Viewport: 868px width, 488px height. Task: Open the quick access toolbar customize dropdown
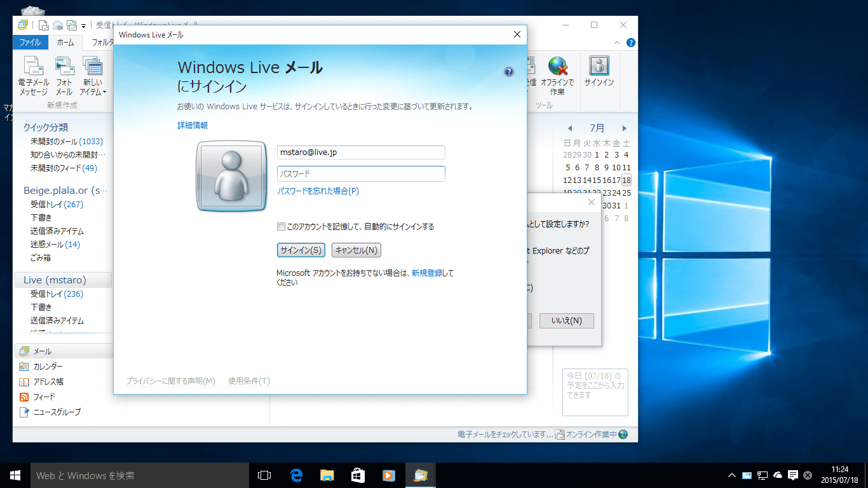pos(83,26)
